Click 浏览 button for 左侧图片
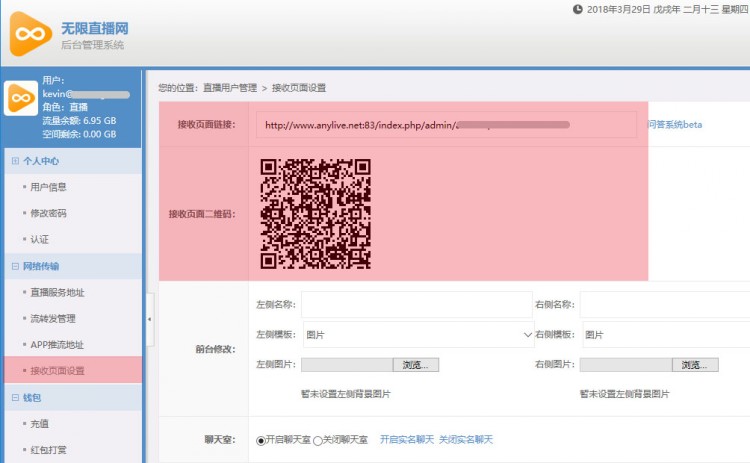 416,365
